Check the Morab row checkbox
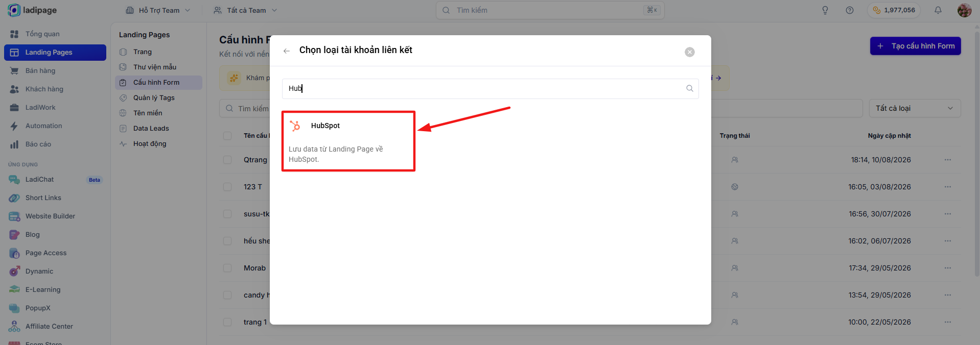Image resolution: width=980 pixels, height=345 pixels. coord(227,268)
